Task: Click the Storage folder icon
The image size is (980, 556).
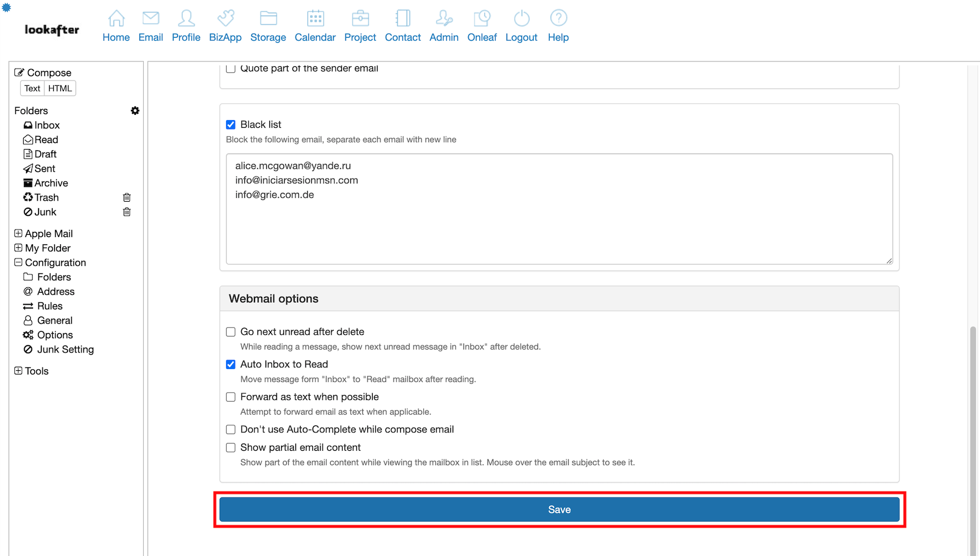Action: 268,18
